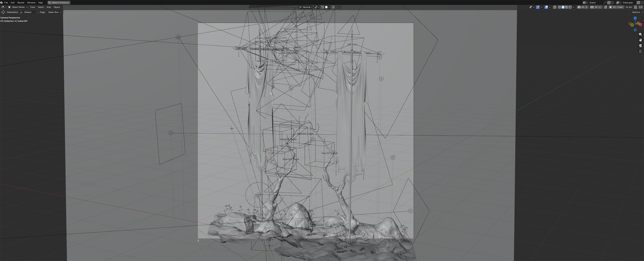
Task: Click Back to Previous button
Action: pyautogui.click(x=59, y=2)
